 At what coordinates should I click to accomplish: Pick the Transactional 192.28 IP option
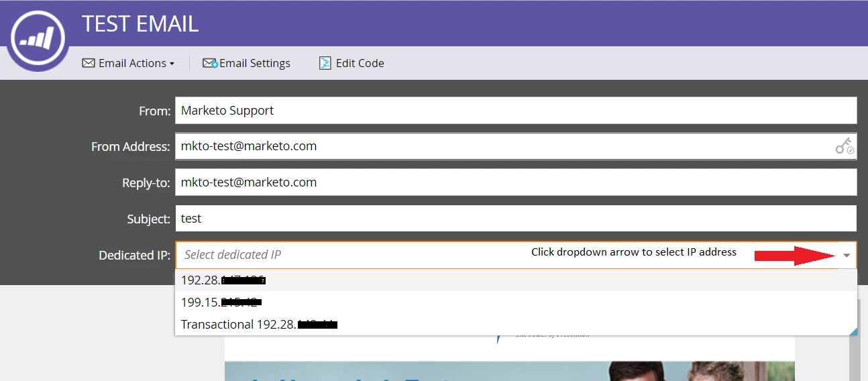coord(516,325)
